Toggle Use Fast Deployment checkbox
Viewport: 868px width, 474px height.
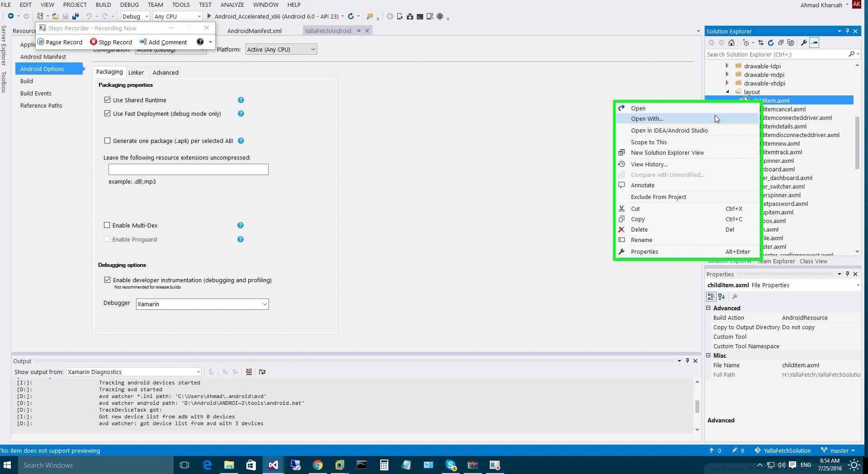[x=107, y=113]
